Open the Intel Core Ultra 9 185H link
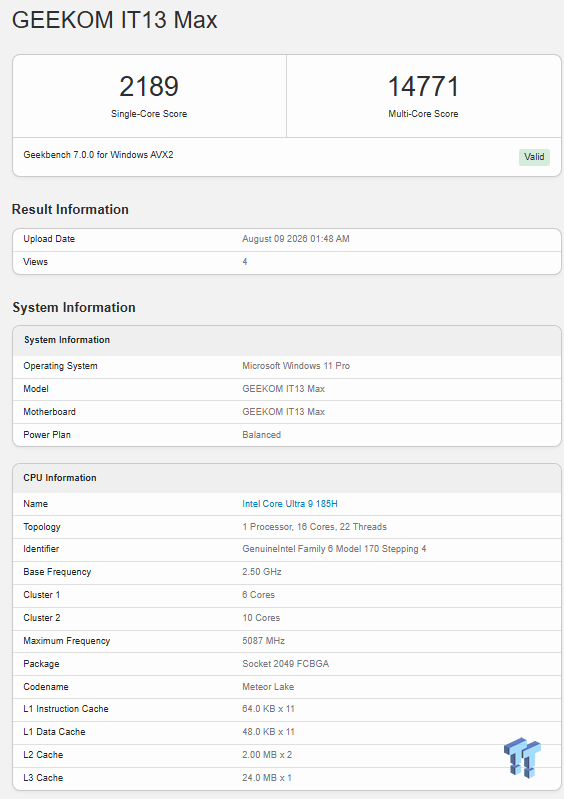The width and height of the screenshot is (564, 799). pyautogui.click(x=289, y=503)
